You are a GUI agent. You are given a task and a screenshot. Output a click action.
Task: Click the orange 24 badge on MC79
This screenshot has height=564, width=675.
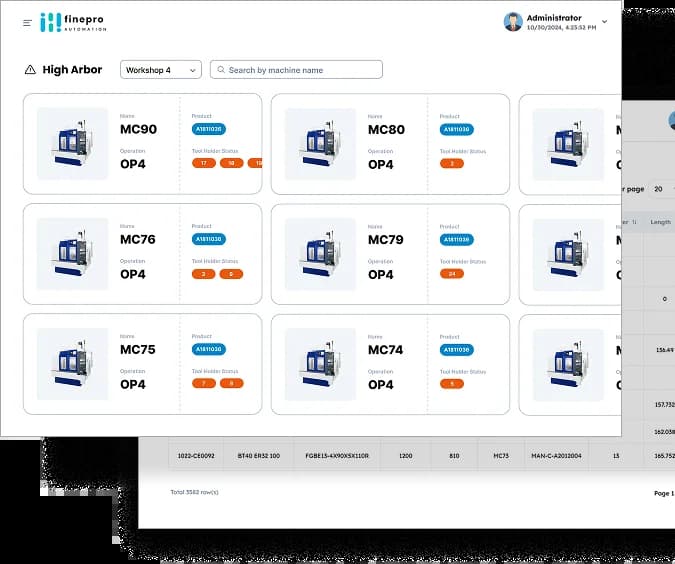pyautogui.click(x=452, y=273)
